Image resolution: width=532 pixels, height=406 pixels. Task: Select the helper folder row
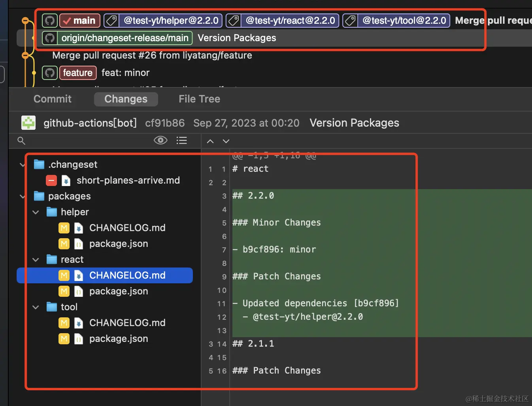coord(105,212)
